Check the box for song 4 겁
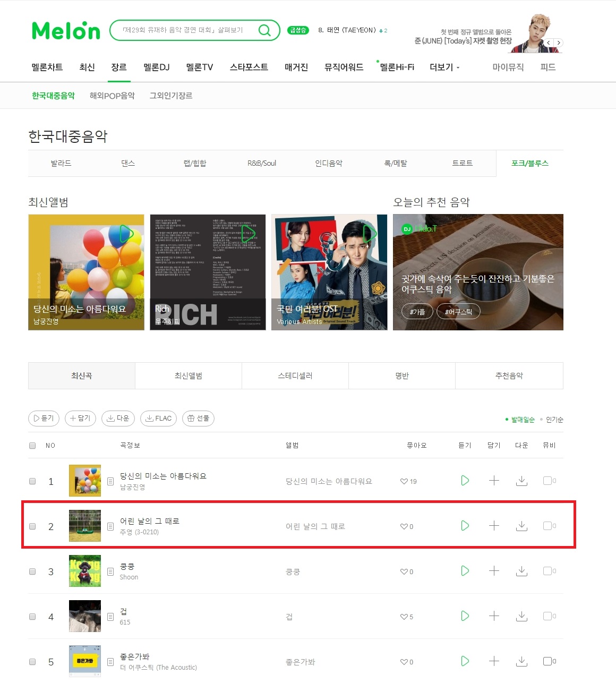The height and width of the screenshot is (683, 616). [32, 617]
